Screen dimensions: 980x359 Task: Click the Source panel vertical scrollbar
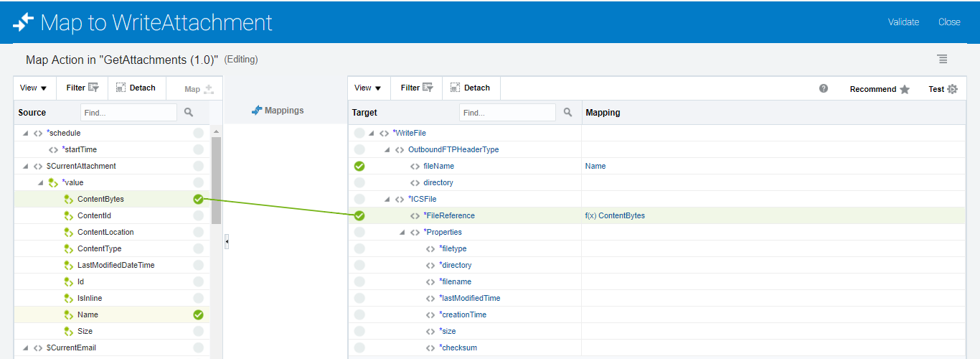point(216,179)
